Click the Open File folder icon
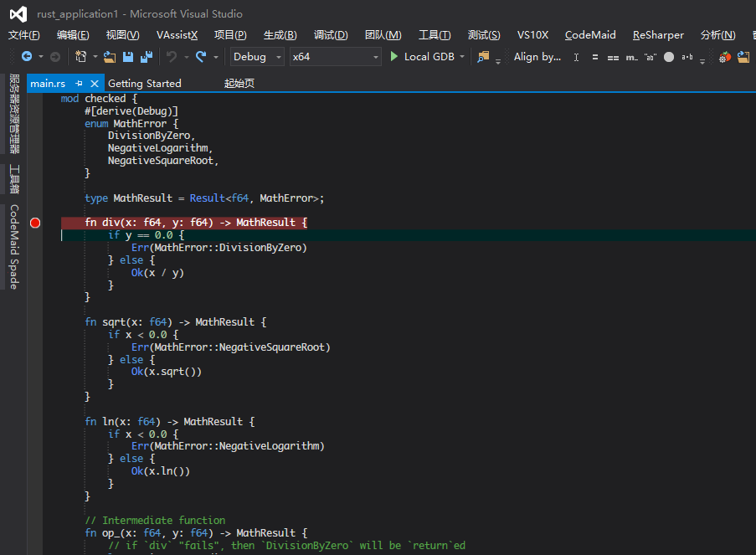Screen dimensions: 756x555 pos(110,57)
